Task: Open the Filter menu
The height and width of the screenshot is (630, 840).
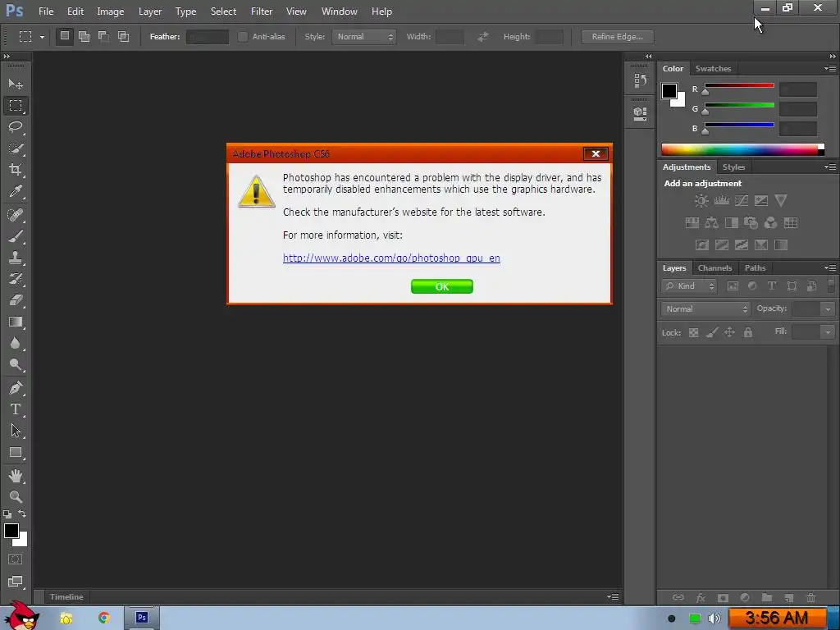Action: pyautogui.click(x=262, y=11)
